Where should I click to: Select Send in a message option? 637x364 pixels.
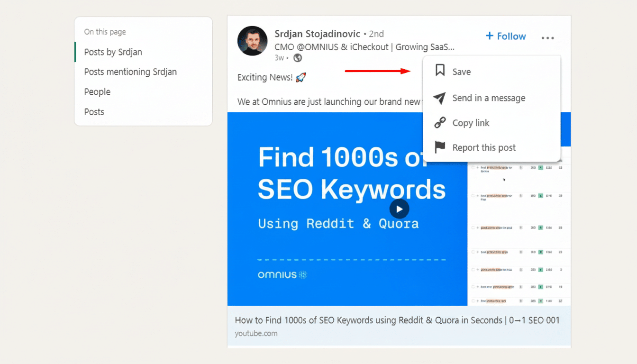click(488, 98)
